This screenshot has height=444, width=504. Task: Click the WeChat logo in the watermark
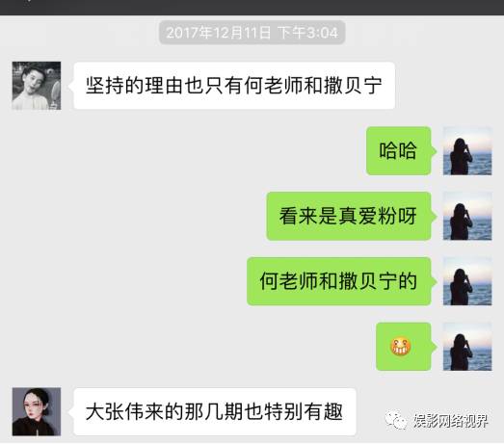click(396, 420)
